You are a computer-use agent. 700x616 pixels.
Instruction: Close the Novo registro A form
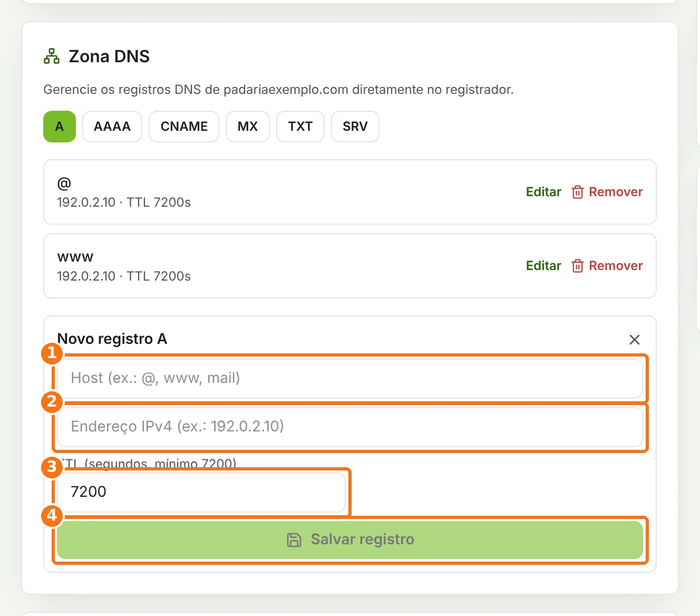tap(635, 340)
